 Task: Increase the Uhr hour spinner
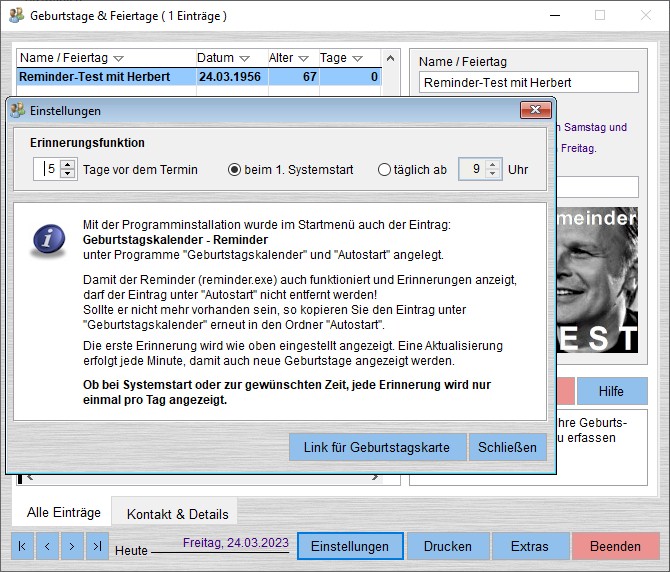click(x=493, y=164)
